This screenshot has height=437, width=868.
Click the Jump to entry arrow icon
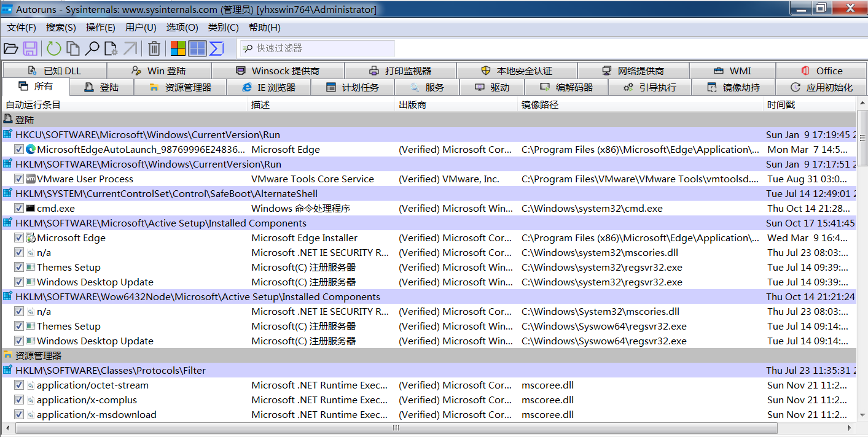pyautogui.click(x=130, y=48)
